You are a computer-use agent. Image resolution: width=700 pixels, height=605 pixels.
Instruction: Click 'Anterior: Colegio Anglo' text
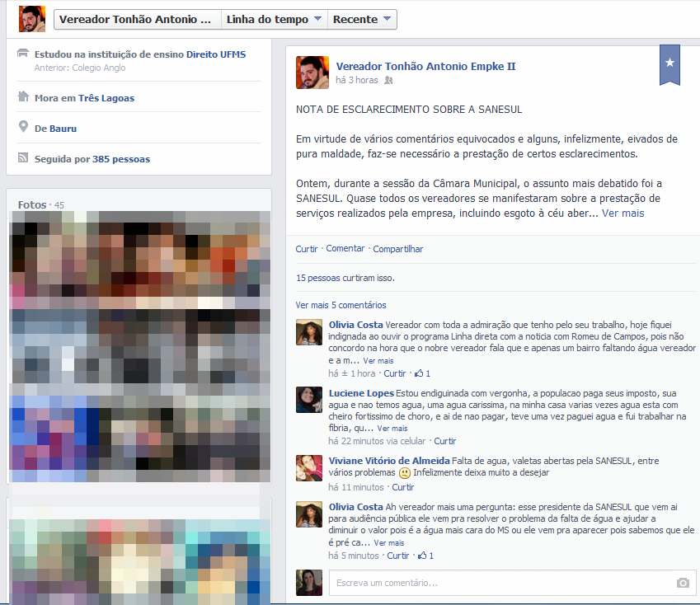tap(80, 68)
